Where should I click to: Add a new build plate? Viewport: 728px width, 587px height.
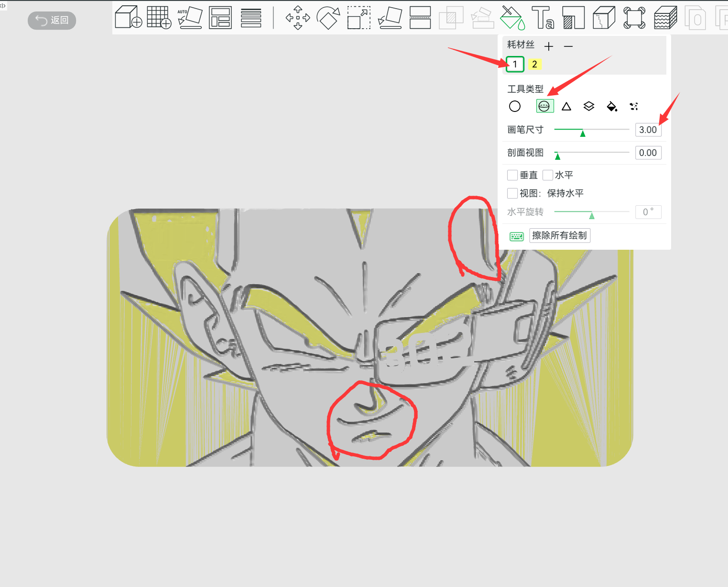pos(159,17)
